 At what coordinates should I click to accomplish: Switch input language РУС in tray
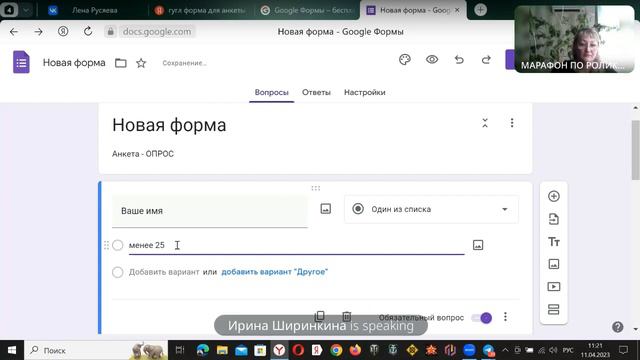point(568,350)
